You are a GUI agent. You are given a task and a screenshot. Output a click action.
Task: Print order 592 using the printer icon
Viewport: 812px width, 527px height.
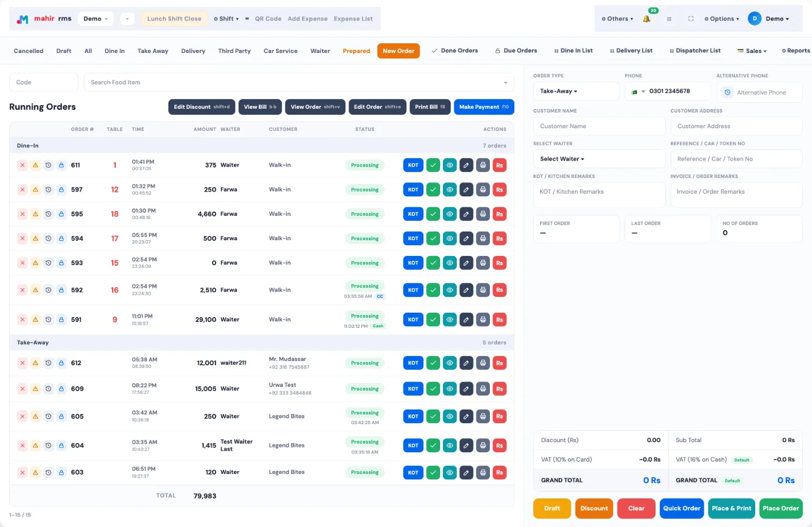click(x=483, y=290)
